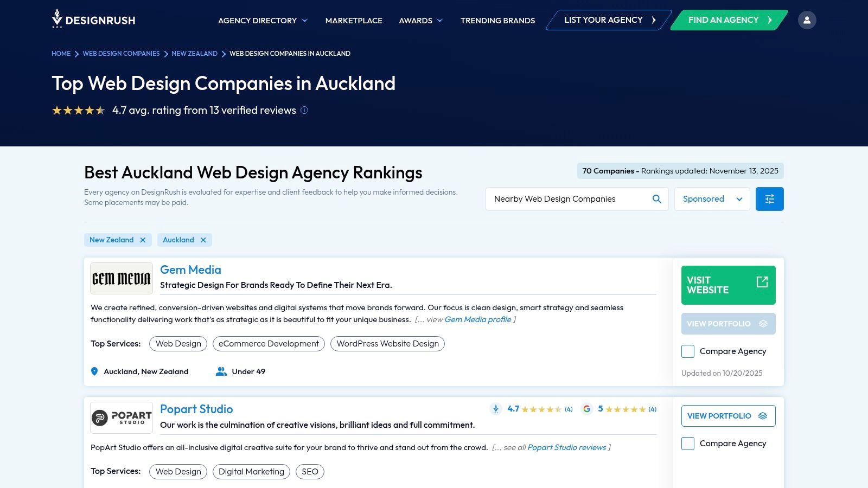Click the search magnifying glass icon
Screen dimensions: 868x488
point(656,198)
